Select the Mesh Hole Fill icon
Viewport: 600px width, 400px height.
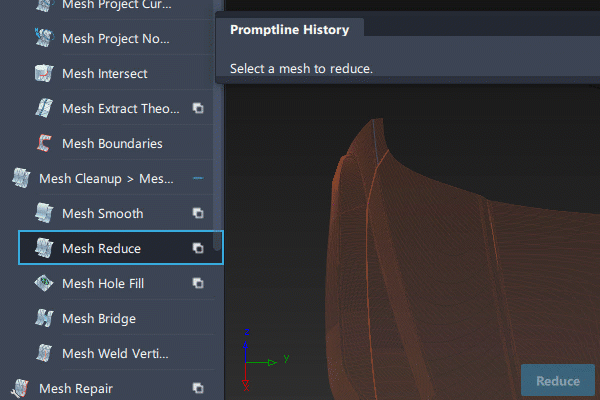click(44, 283)
